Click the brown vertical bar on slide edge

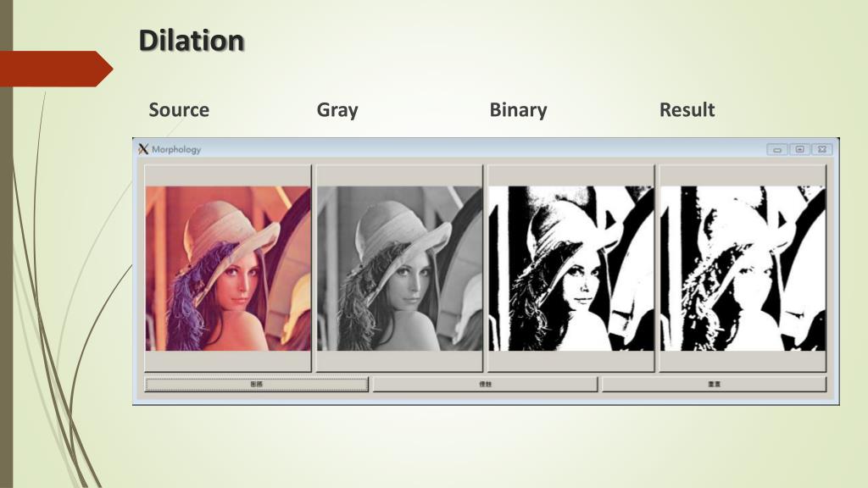pyautogui.click(x=6, y=244)
